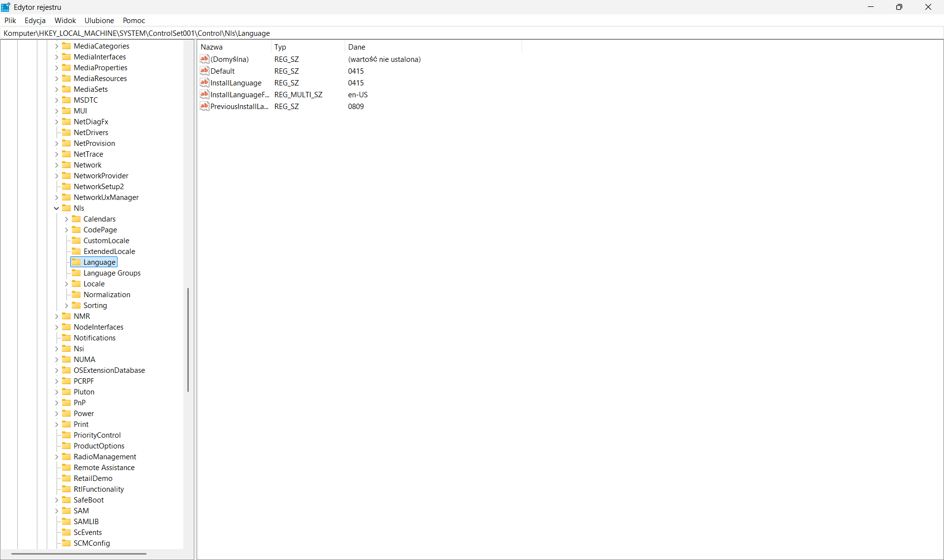Viewport: 944px width, 560px height.
Task: Select the NodeInterfaces key
Action: (98, 327)
